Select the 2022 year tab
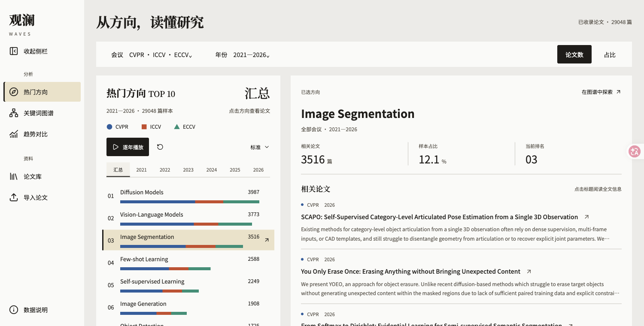 point(165,170)
